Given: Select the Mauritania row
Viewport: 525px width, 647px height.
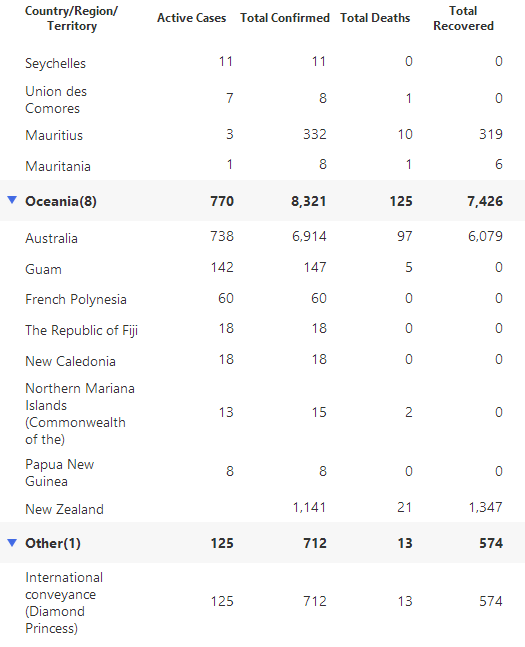Looking at the screenshot, I should [262, 165].
